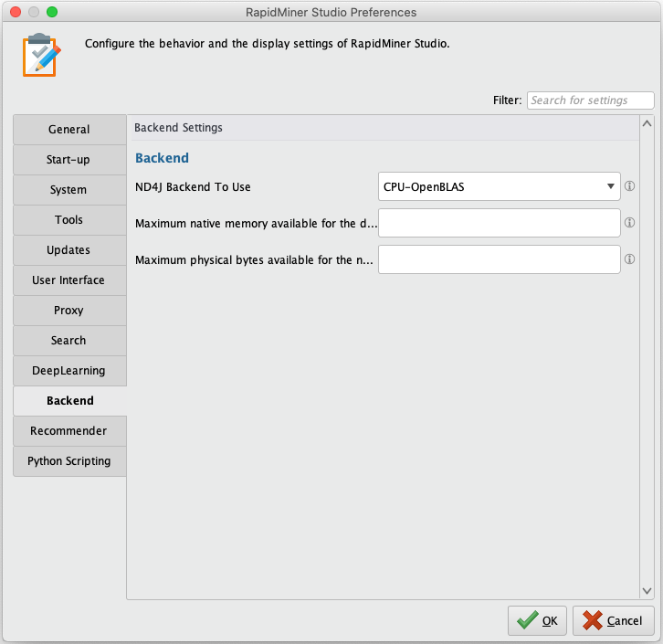The width and height of the screenshot is (663, 644).
Task: Go to the Tools tab
Action: (x=69, y=220)
